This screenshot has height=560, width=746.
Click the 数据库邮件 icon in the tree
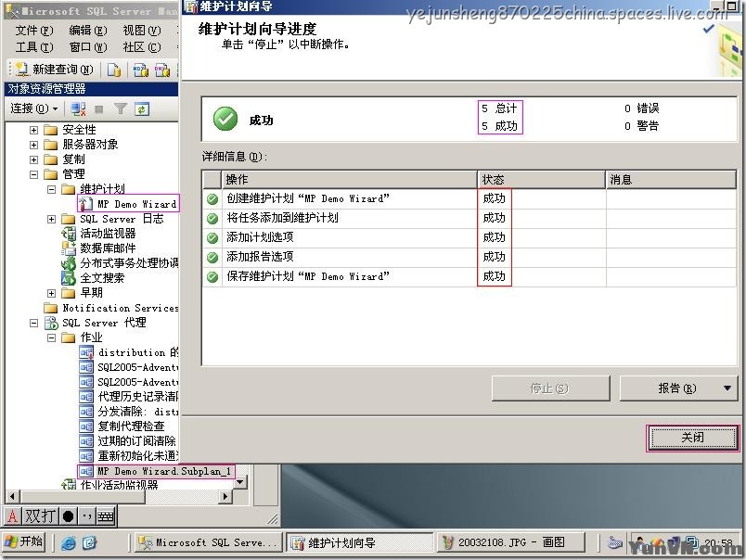pos(69,248)
